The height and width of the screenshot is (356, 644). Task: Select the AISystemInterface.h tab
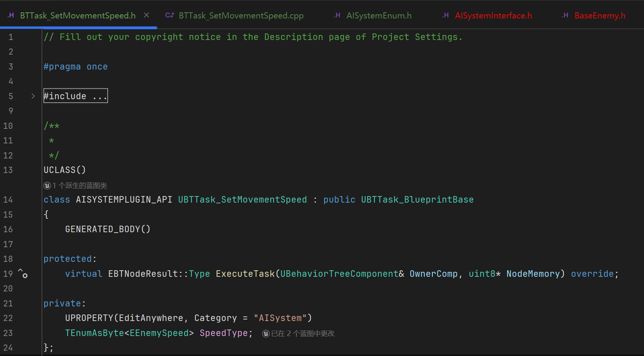[x=487, y=15]
